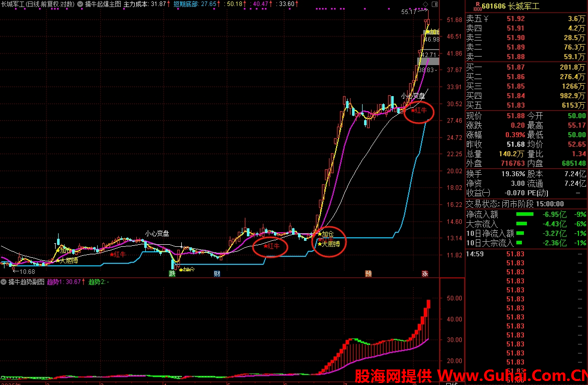Toggle the side panel icon beside the diamond

435,4
